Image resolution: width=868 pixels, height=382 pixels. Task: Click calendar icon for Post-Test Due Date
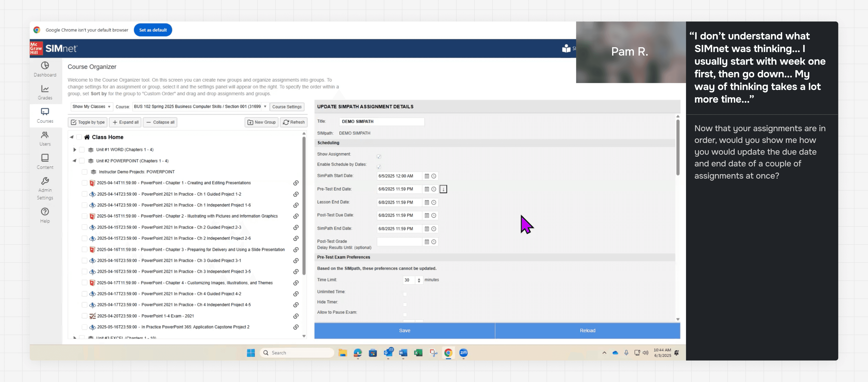pos(427,215)
